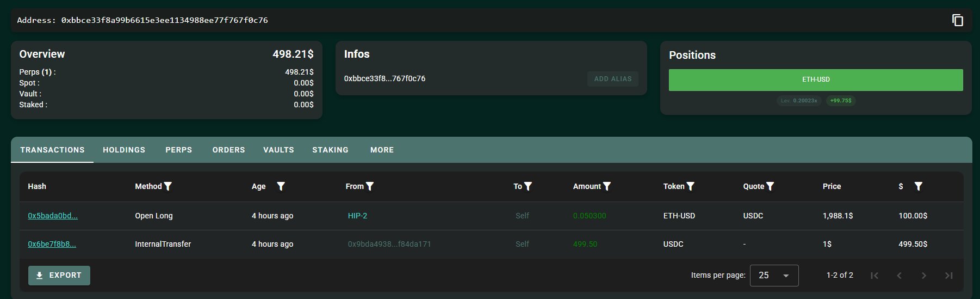Click the Add Alias button
980x299 pixels.
pos(613,79)
